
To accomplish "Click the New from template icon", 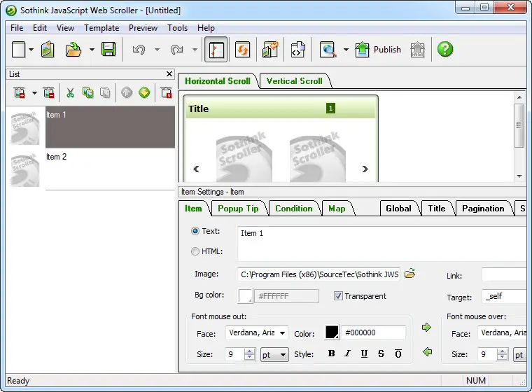I will click(48, 50).
